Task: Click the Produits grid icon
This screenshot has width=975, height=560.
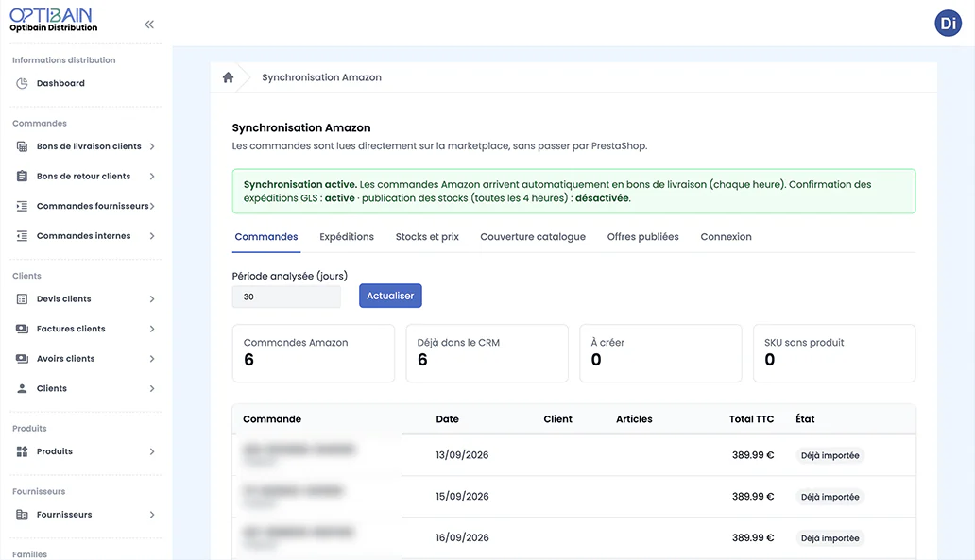Action: click(x=22, y=451)
